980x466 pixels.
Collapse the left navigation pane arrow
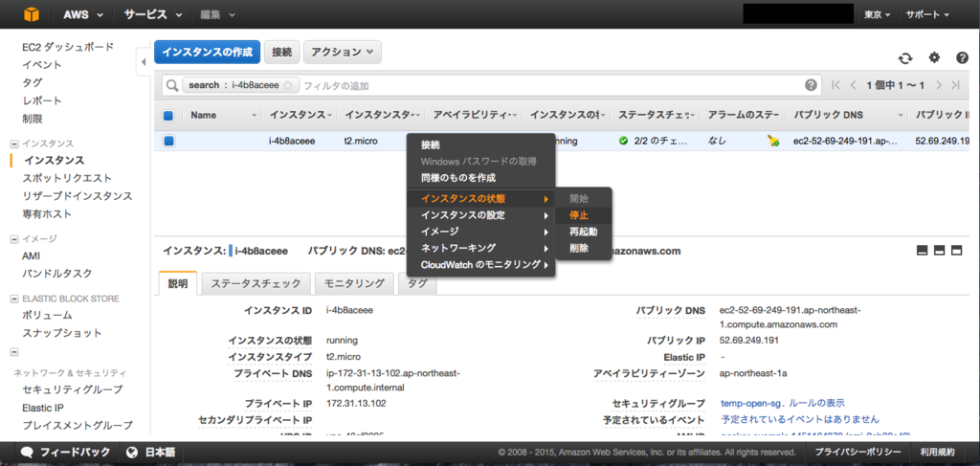[x=143, y=62]
